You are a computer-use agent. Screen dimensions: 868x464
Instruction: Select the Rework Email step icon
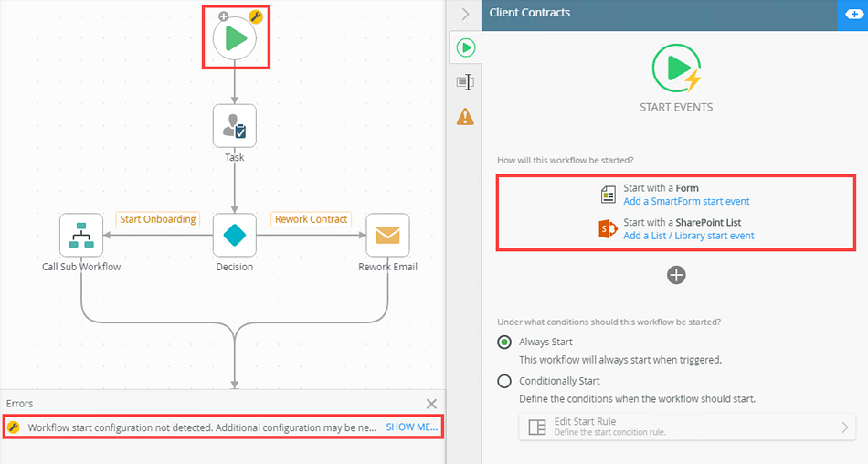click(388, 236)
